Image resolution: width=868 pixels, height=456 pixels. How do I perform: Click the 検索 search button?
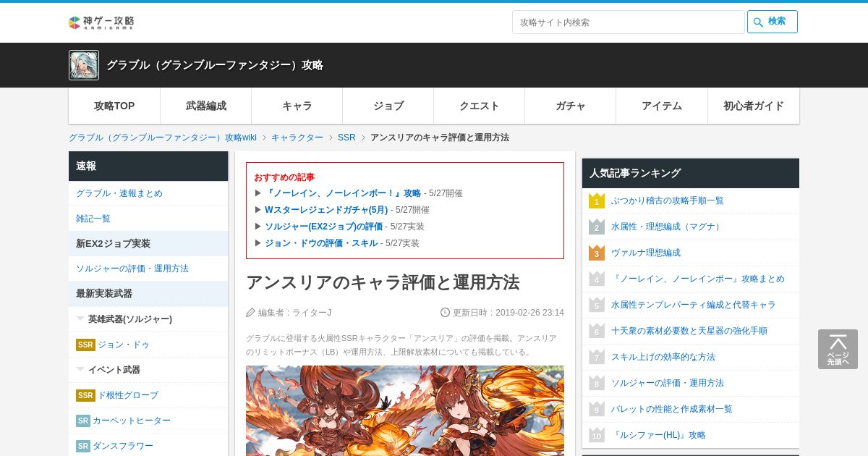click(773, 22)
